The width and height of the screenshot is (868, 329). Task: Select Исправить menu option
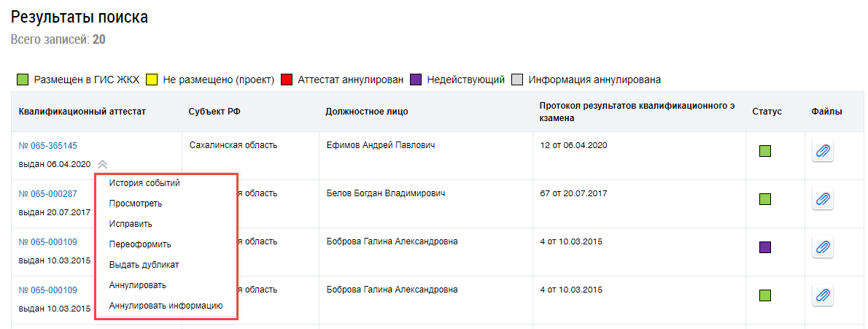[131, 224]
